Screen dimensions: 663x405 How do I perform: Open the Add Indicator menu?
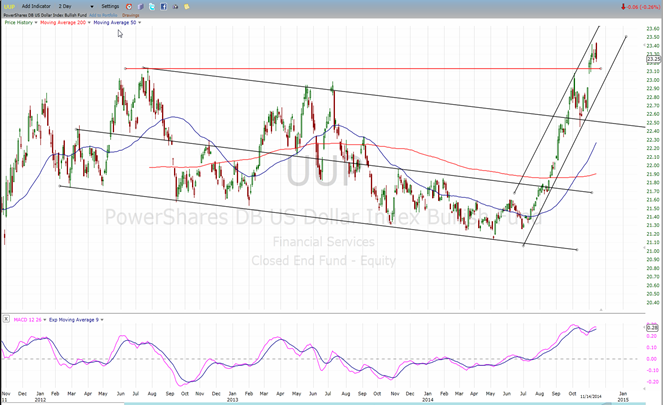pyautogui.click(x=36, y=6)
